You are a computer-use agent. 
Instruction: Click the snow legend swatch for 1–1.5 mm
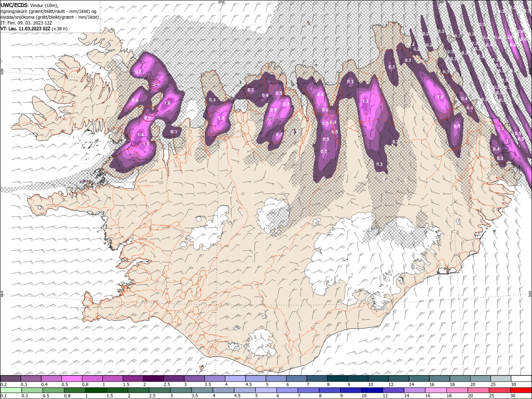click(x=113, y=379)
